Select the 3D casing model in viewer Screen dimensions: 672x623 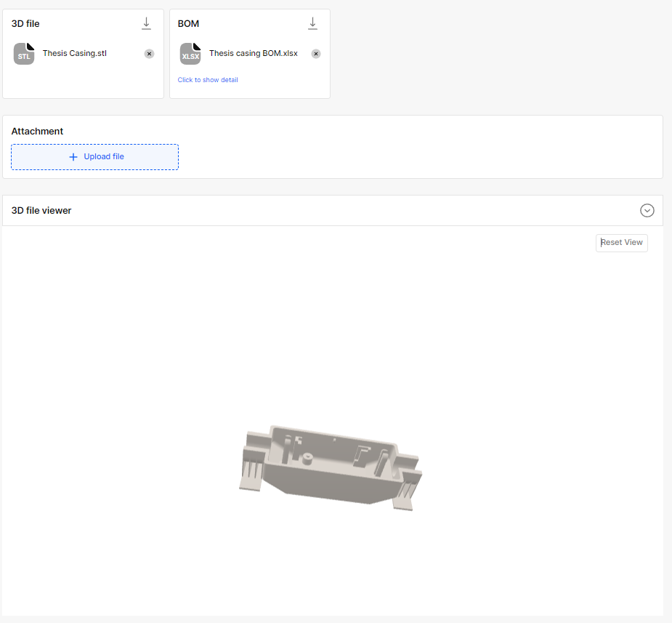(331, 467)
